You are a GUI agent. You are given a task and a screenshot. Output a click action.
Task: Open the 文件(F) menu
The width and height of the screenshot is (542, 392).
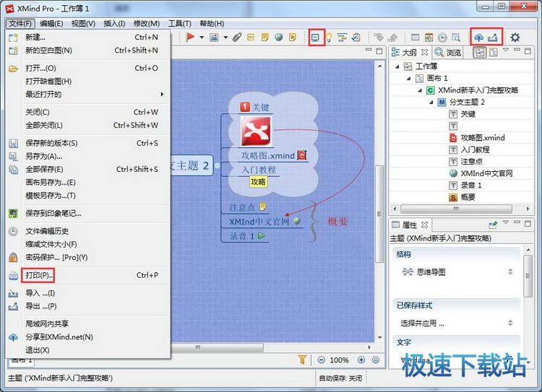(20, 24)
